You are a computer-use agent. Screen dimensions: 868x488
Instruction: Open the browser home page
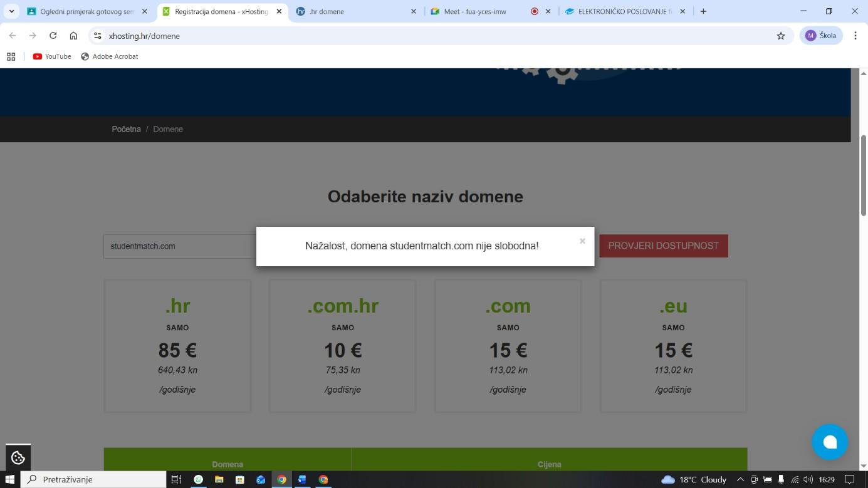73,36
